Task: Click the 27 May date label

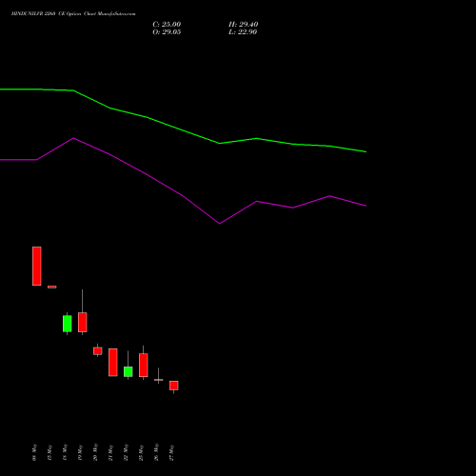Action: (x=171, y=452)
